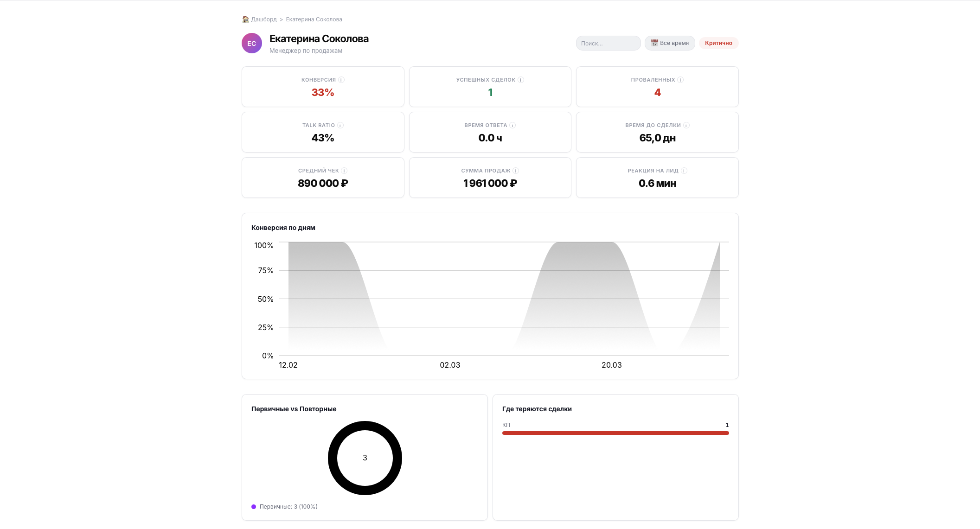Click info icon next to Время до сделки
980x529 pixels.
[x=686, y=125]
